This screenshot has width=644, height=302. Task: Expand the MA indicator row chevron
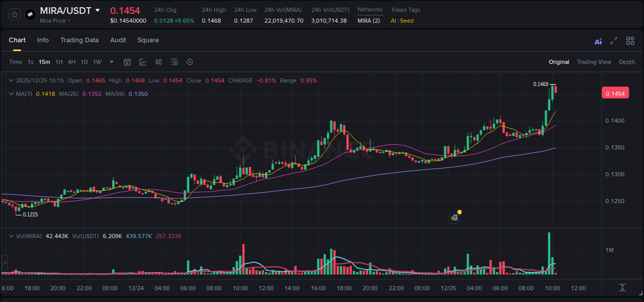tap(11, 94)
